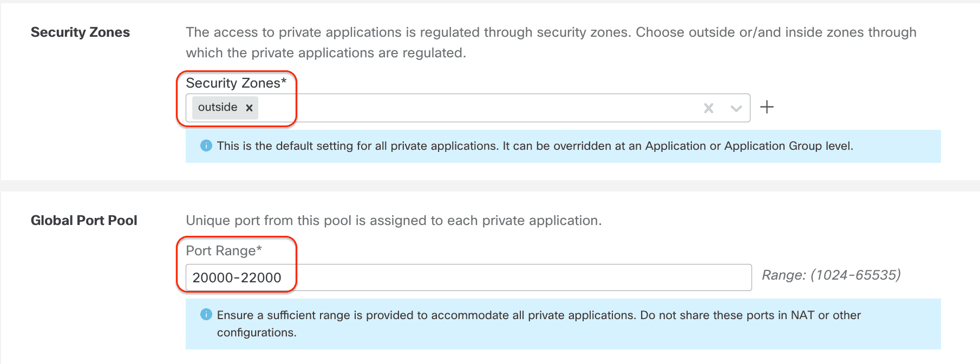This screenshot has width=980, height=364.
Task: Click the bold Global Port Pool heading
Action: coord(84,221)
